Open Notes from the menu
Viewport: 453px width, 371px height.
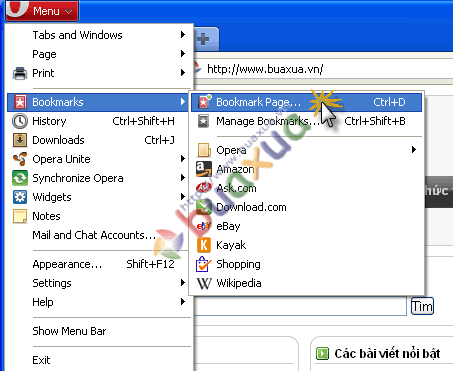pos(99,216)
